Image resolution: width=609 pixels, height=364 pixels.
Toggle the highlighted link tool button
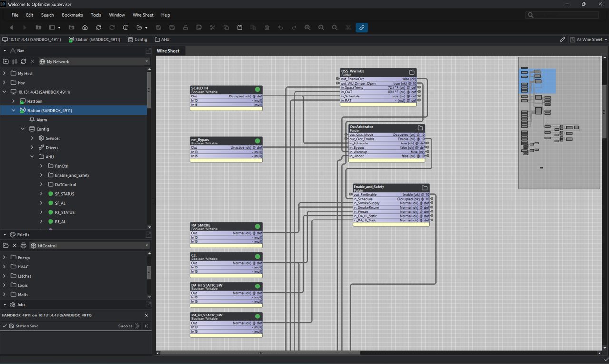click(x=362, y=28)
